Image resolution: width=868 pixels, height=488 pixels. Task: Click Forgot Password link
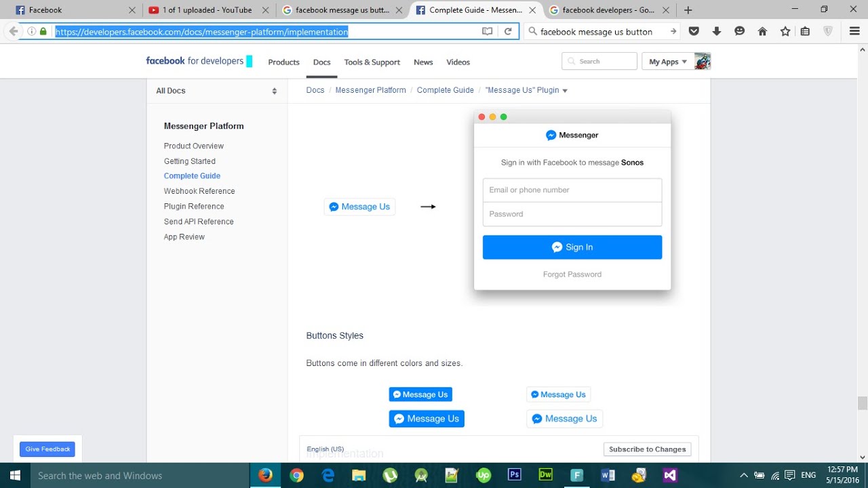(572, 274)
